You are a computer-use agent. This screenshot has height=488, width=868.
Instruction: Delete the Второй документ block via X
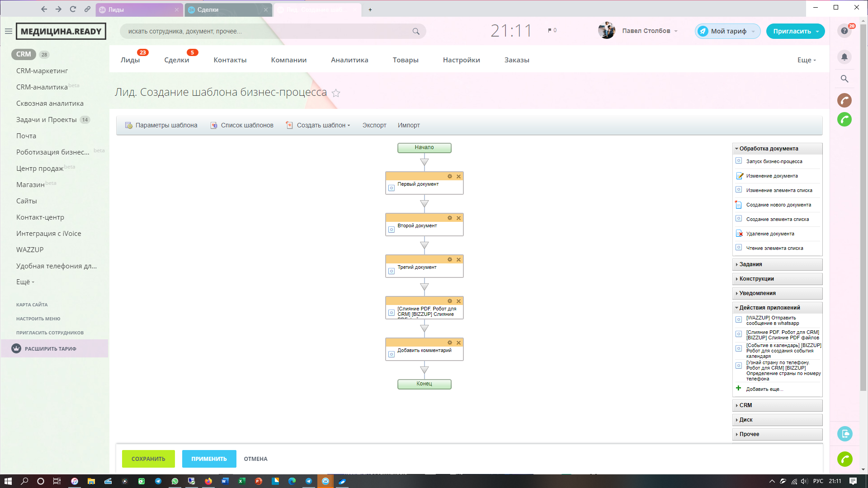tap(458, 218)
